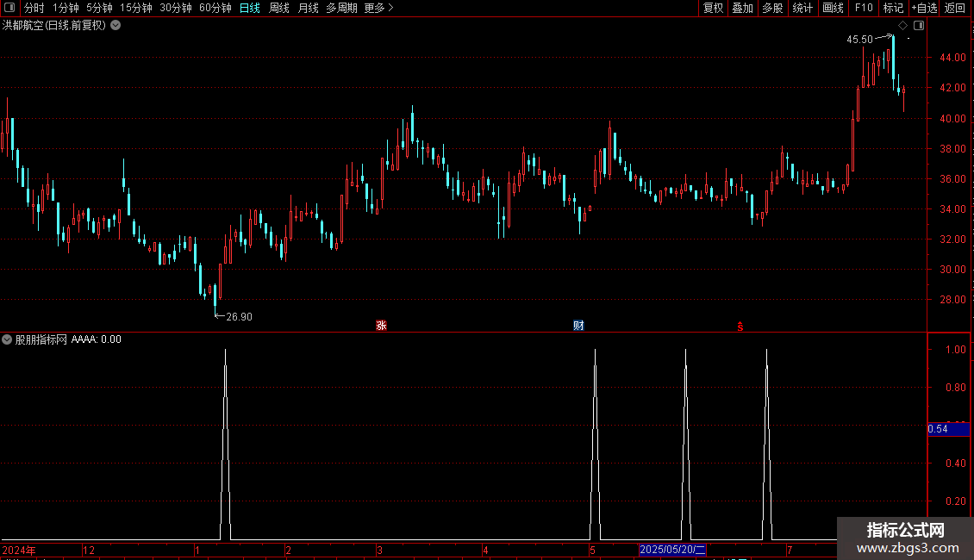Image resolution: width=974 pixels, height=560 pixels.
Task: Add stock via +自选 button
Action: [x=924, y=8]
